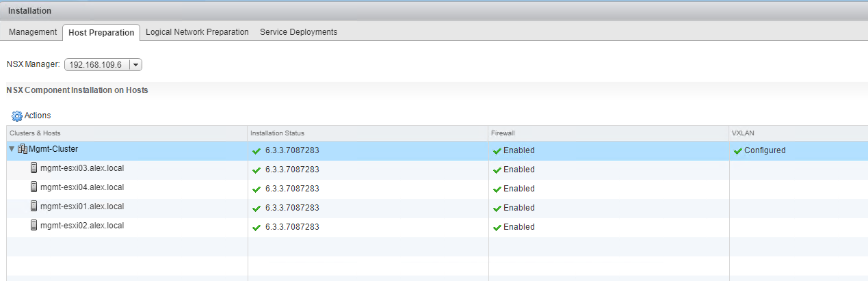The height and width of the screenshot is (281, 868).
Task: Select the 192.168.109.6 NSX Manager field
Action: (96, 65)
